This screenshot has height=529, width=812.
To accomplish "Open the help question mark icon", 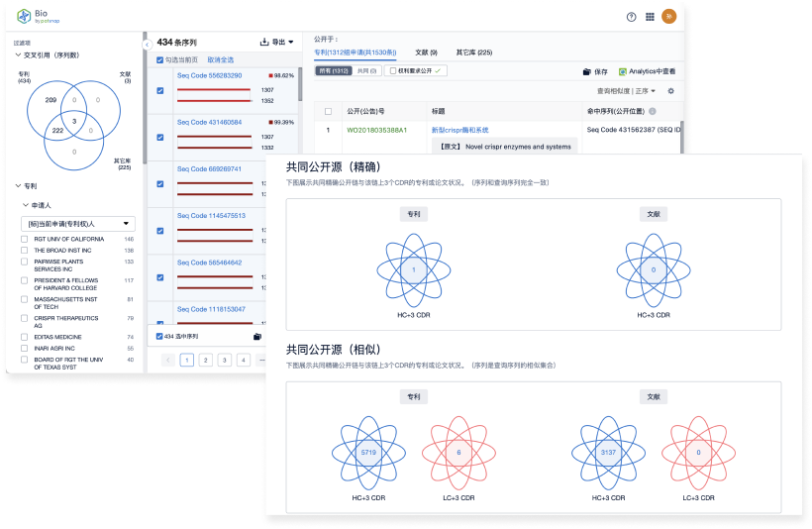I will (x=632, y=17).
